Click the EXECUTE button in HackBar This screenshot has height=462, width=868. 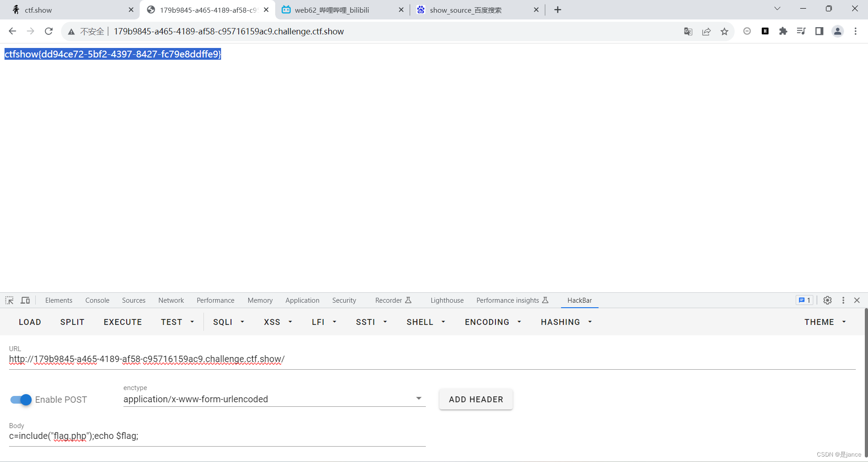[123, 322]
